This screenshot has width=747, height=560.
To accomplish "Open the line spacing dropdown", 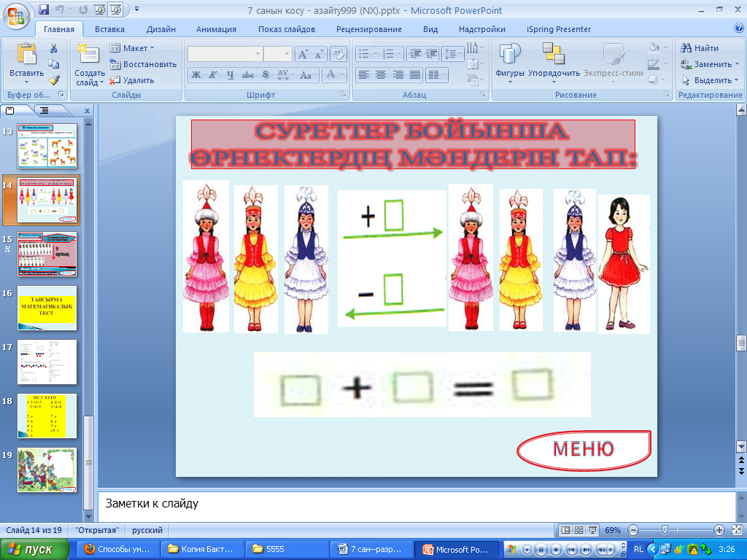I will click(452, 54).
